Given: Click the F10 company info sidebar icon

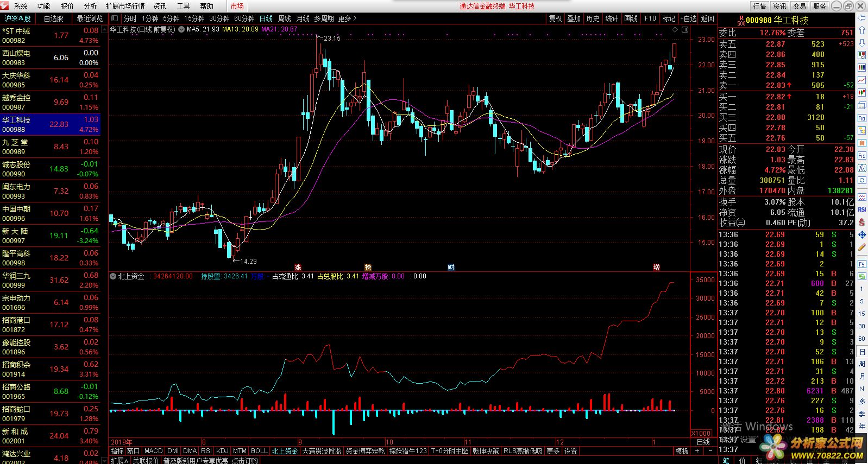Looking at the screenshot, I should [x=861, y=118].
